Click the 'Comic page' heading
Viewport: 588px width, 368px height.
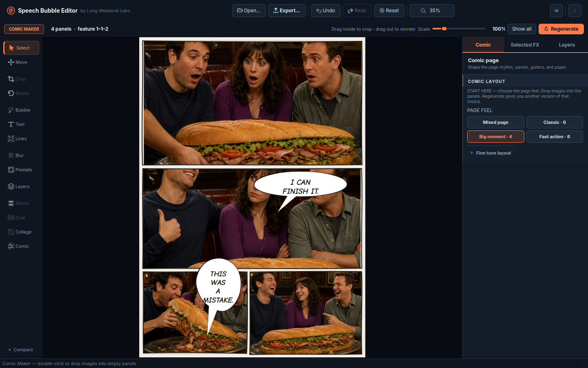point(483,60)
